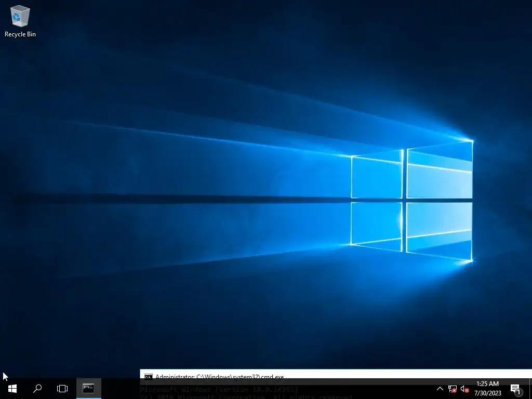Image resolution: width=532 pixels, height=399 pixels.
Task: Open Task View on the taskbar
Action: (62, 389)
